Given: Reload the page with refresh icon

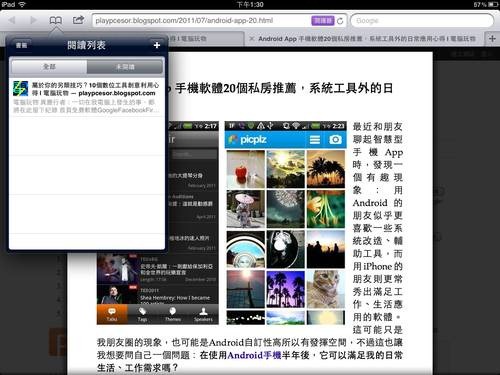Looking at the screenshot, I should [340, 21].
